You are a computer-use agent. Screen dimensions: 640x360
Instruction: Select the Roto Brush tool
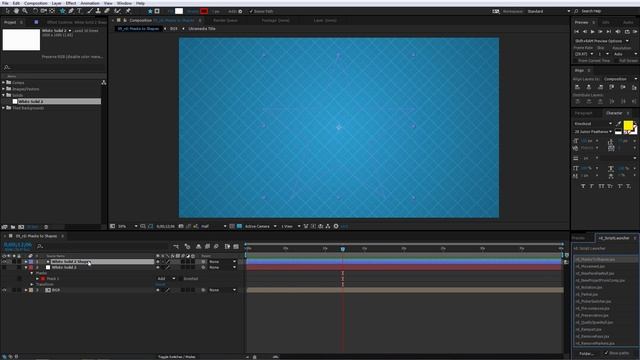tap(118, 11)
